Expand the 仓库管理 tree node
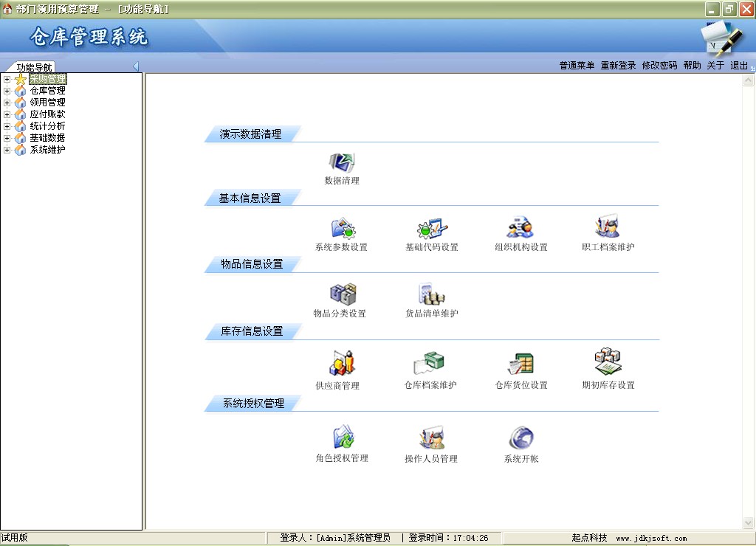This screenshot has height=546, width=756. [x=7, y=91]
